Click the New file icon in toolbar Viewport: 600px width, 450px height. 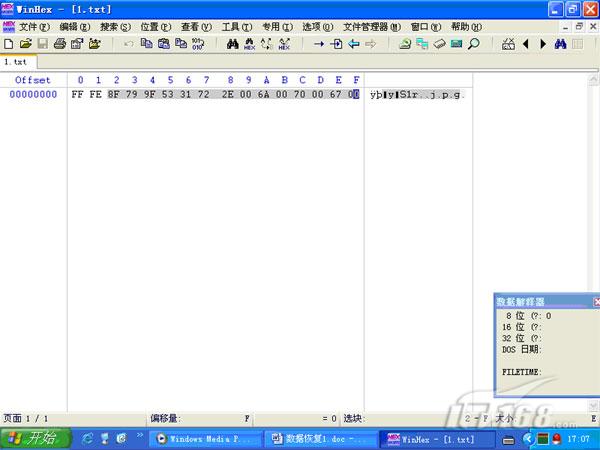point(9,44)
